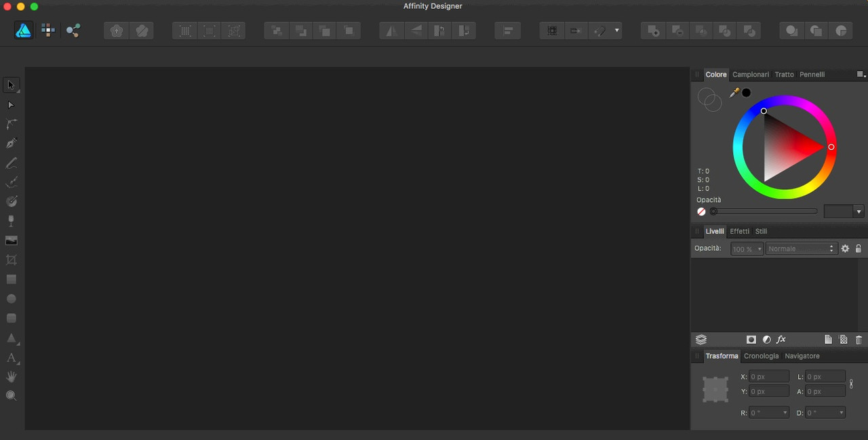Open the snapping options dropdown arrow
The image size is (868, 440).
click(x=616, y=31)
